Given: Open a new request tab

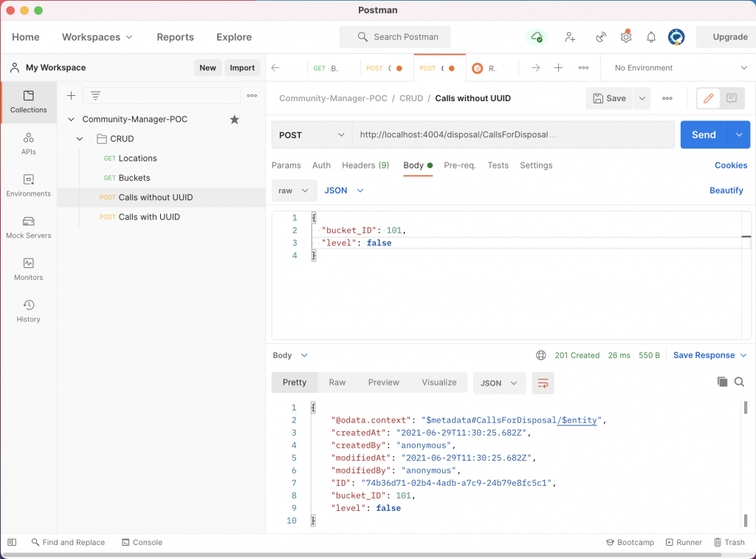Looking at the screenshot, I should click(558, 68).
